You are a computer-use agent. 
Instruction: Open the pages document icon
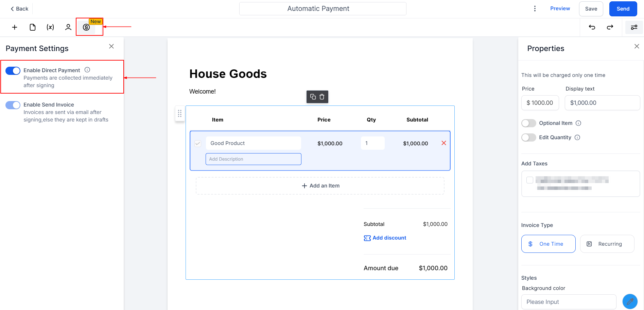(x=33, y=27)
